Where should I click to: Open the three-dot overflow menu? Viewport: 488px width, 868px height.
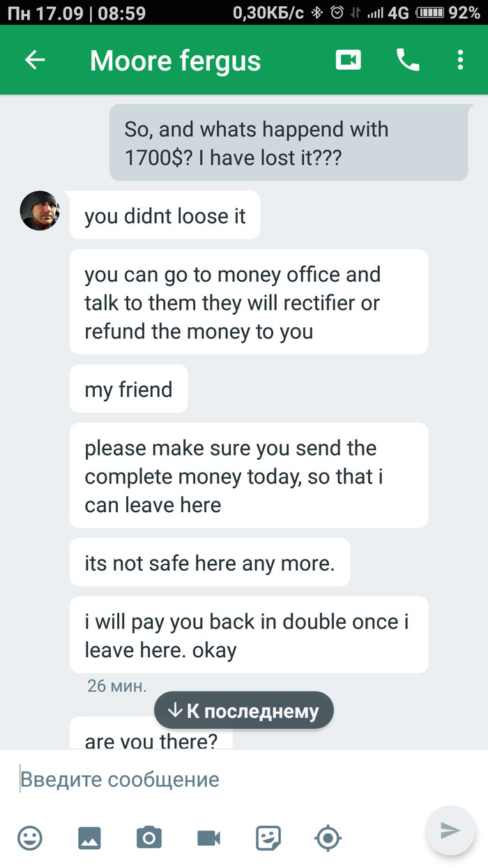(x=460, y=61)
